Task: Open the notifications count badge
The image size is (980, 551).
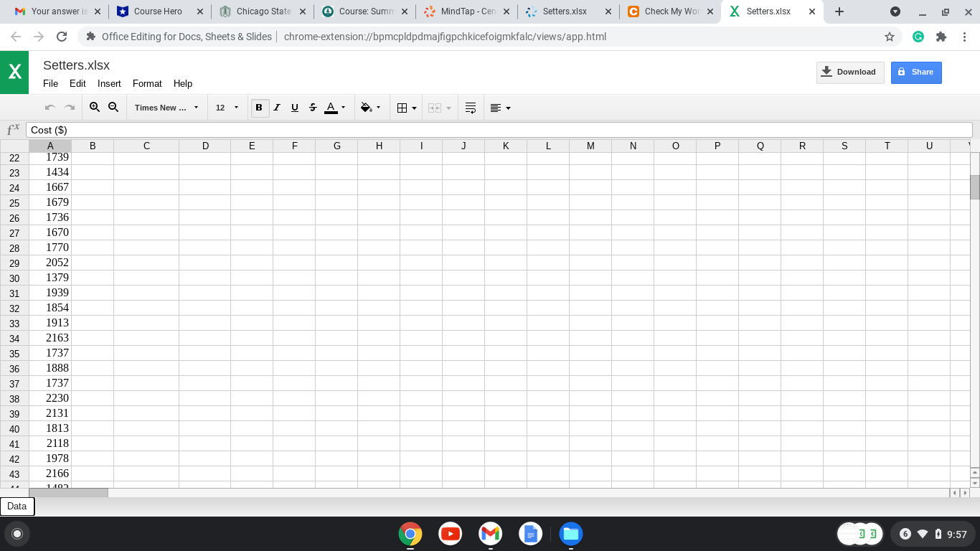Action: point(905,534)
